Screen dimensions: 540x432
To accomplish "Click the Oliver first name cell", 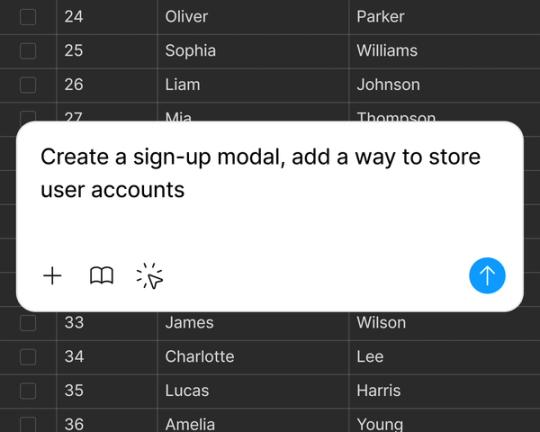I will 253,17.
